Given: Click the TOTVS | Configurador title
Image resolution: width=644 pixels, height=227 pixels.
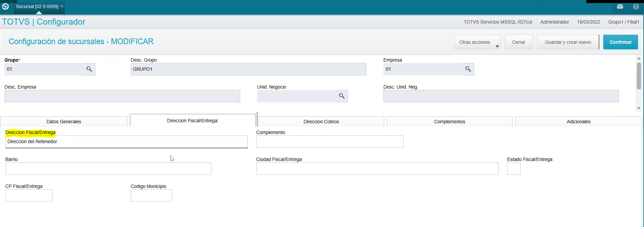Looking at the screenshot, I should pyautogui.click(x=44, y=22).
